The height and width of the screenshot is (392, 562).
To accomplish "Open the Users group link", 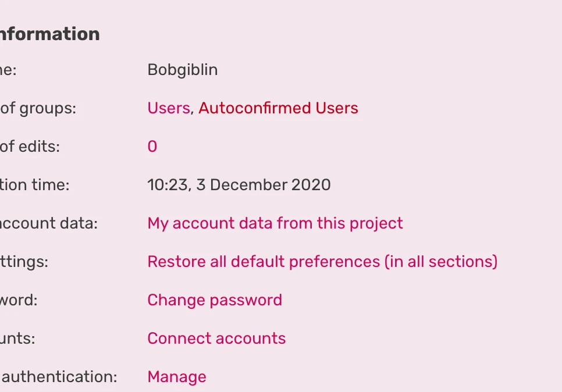I will (x=168, y=108).
